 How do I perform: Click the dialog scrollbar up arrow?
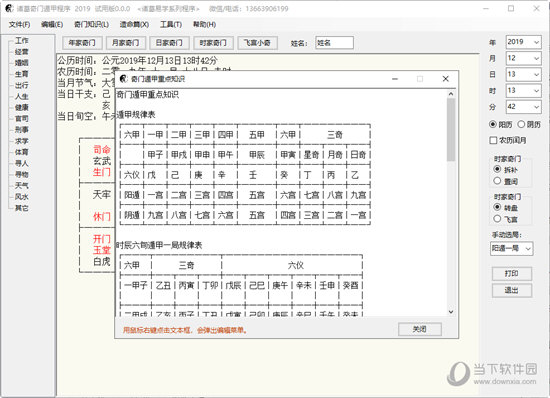point(451,94)
